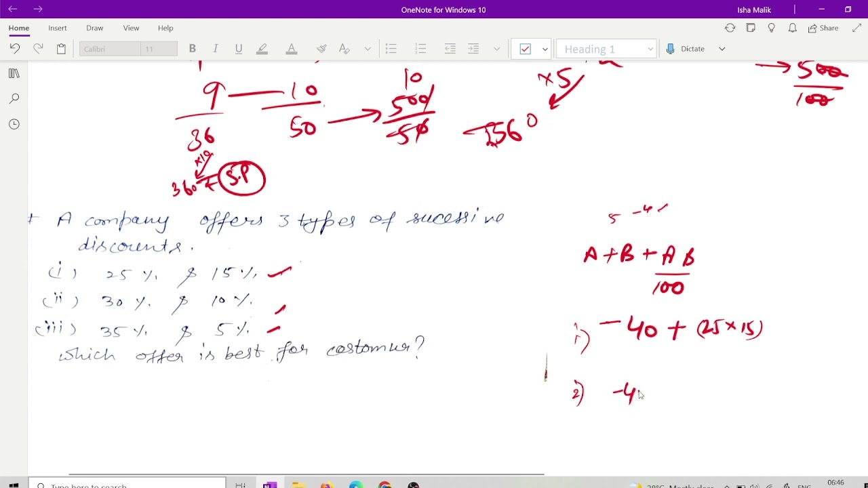Viewport: 868px width, 488px height.
Task: Open notifications bell
Action: point(792,28)
